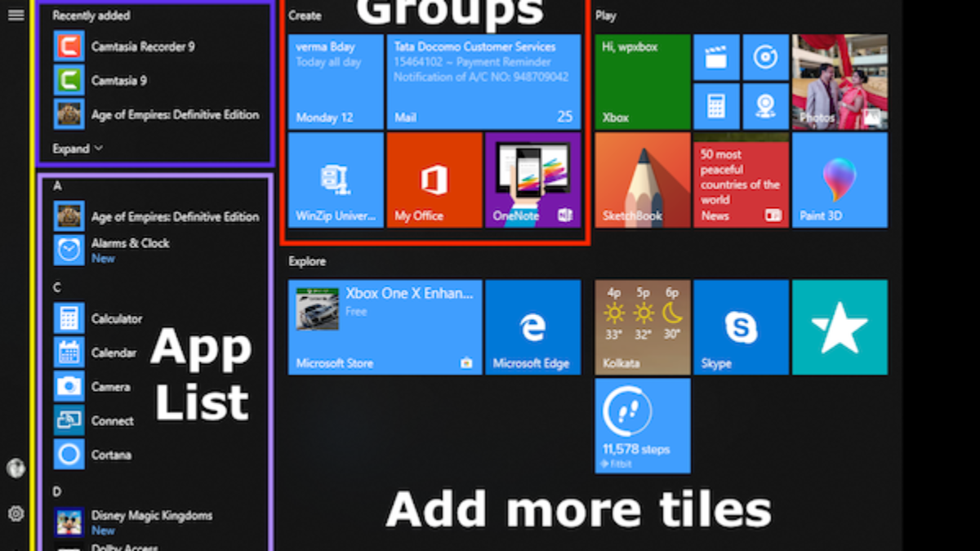Open the teal star tile
Image resolution: width=980 pixels, height=551 pixels.
point(840,327)
